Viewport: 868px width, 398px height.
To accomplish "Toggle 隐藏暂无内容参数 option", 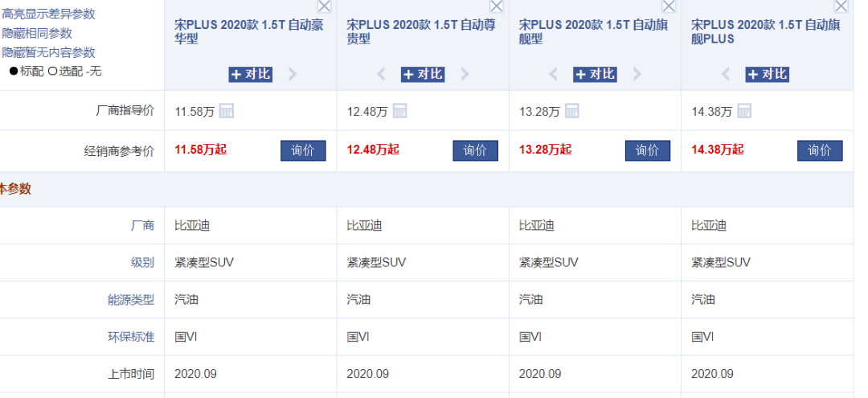I will [x=47, y=52].
